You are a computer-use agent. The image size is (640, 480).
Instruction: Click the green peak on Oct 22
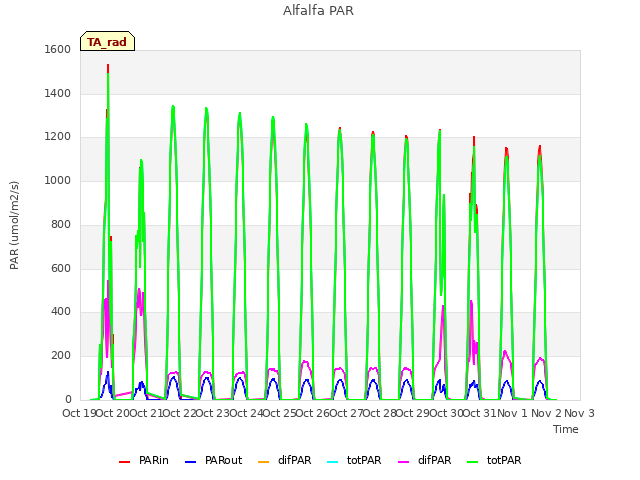click(173, 107)
